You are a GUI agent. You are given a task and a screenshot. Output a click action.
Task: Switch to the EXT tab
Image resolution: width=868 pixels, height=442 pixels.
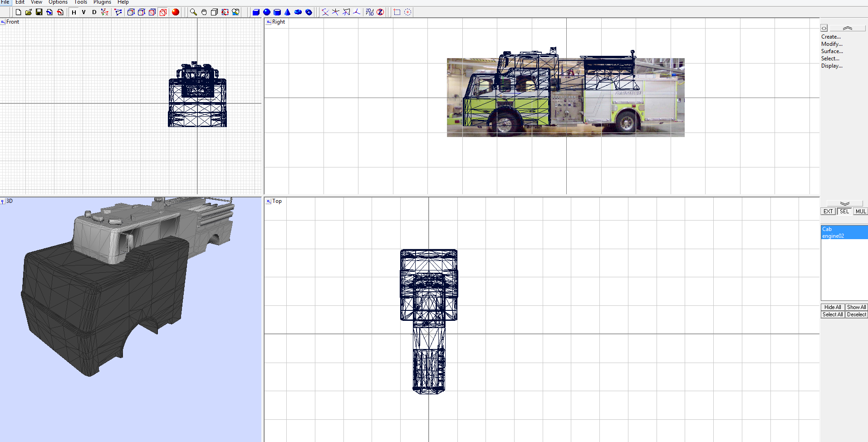[x=828, y=211]
